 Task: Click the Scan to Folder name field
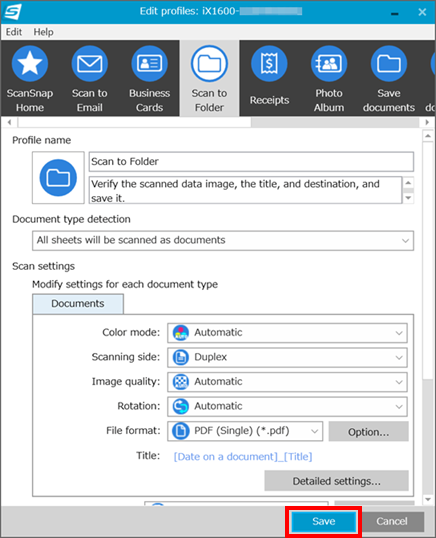tap(251, 162)
